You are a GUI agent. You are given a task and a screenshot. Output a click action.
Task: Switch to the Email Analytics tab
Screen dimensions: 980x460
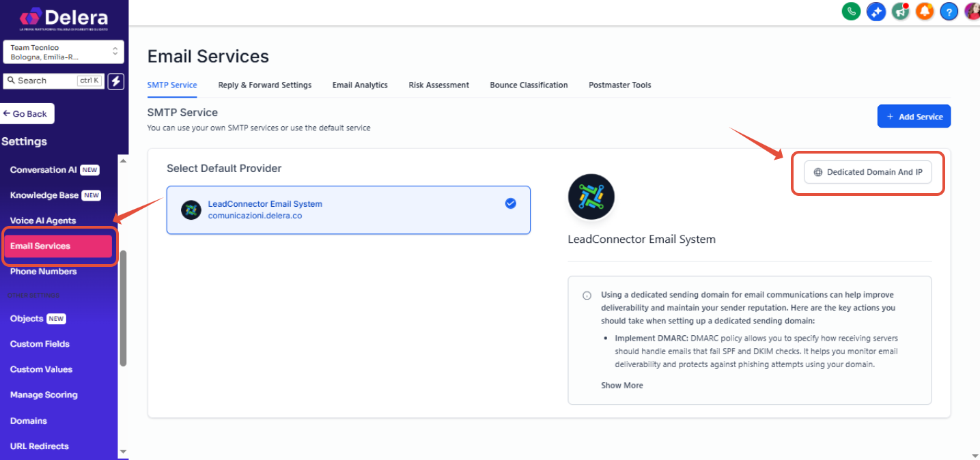point(360,85)
